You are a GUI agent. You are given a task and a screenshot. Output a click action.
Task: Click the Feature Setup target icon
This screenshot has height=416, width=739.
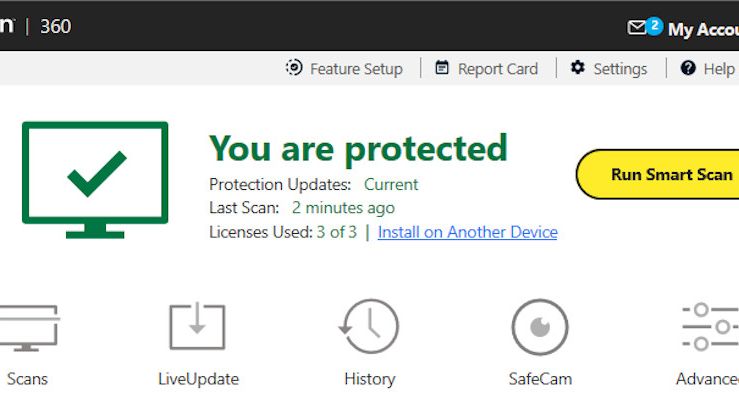click(x=294, y=68)
